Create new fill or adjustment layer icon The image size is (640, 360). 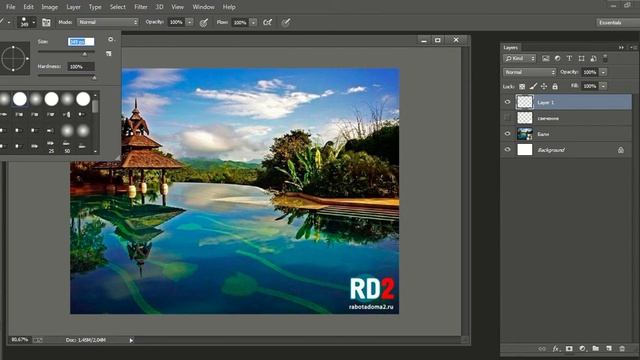(582, 349)
